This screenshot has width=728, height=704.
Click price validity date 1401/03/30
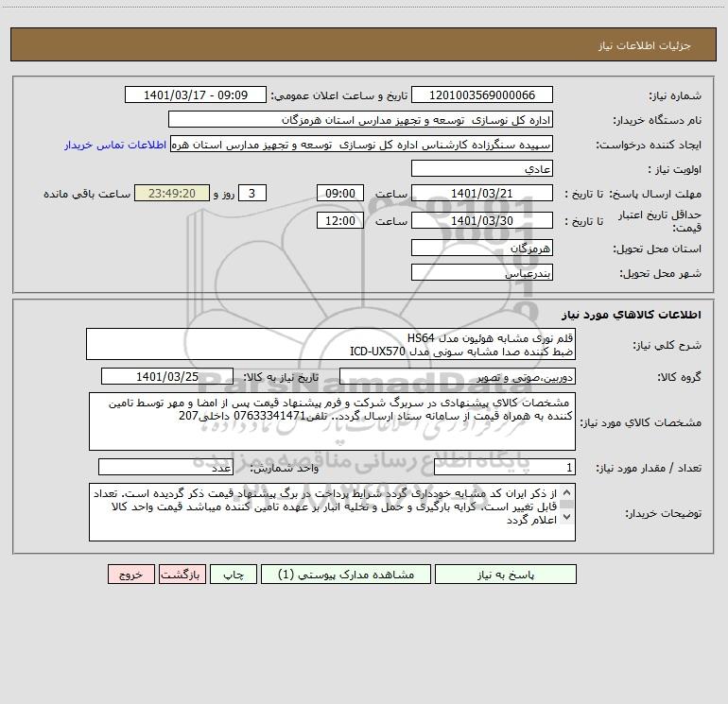(482, 220)
